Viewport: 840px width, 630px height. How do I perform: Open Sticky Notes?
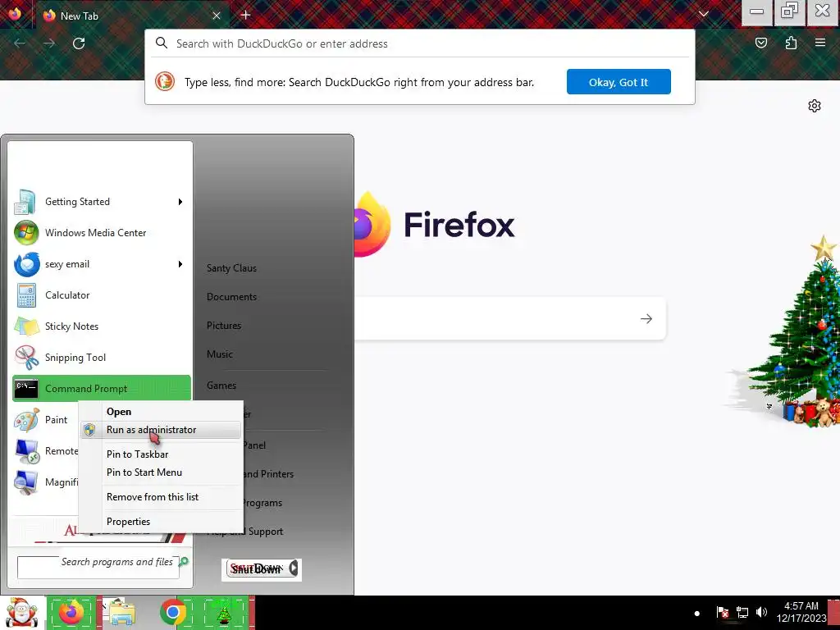click(x=101, y=326)
